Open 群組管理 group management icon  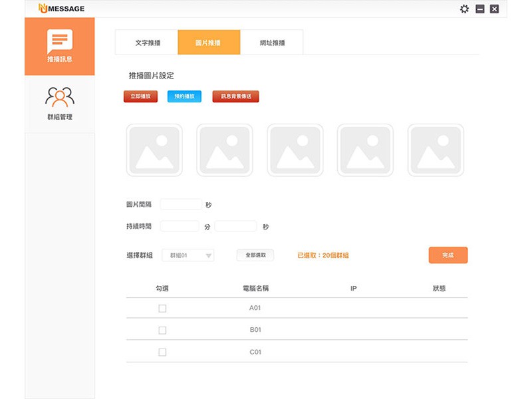59,98
